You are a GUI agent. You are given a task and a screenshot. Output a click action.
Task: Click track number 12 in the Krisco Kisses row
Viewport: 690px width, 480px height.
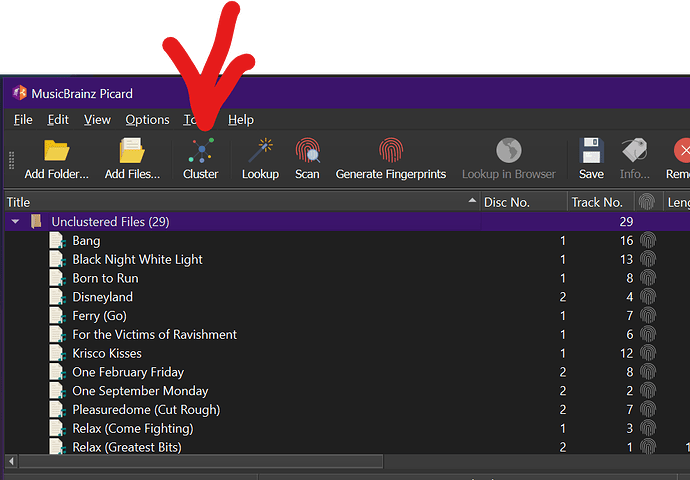626,353
